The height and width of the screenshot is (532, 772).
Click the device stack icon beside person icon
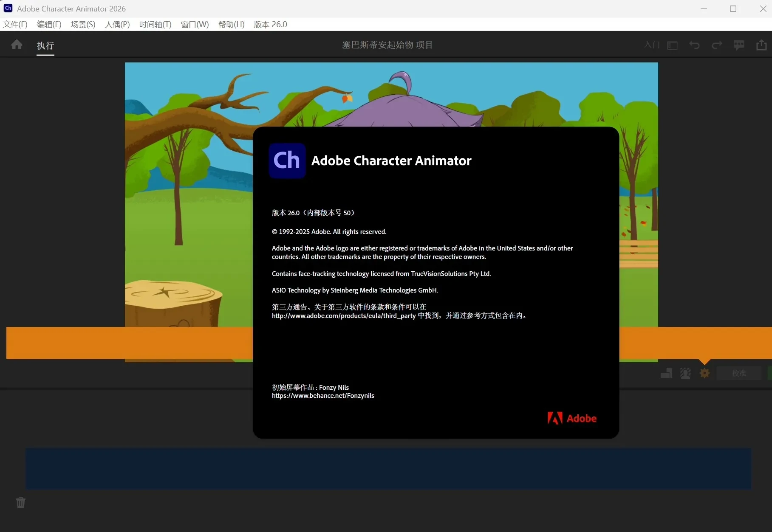pos(666,373)
